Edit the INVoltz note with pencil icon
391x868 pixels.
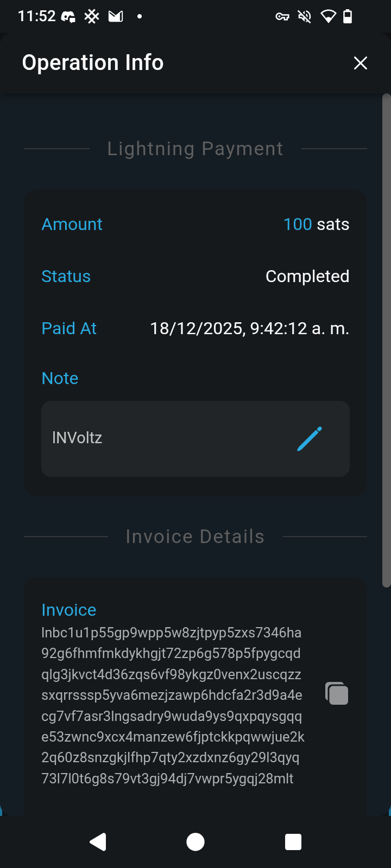(310, 439)
